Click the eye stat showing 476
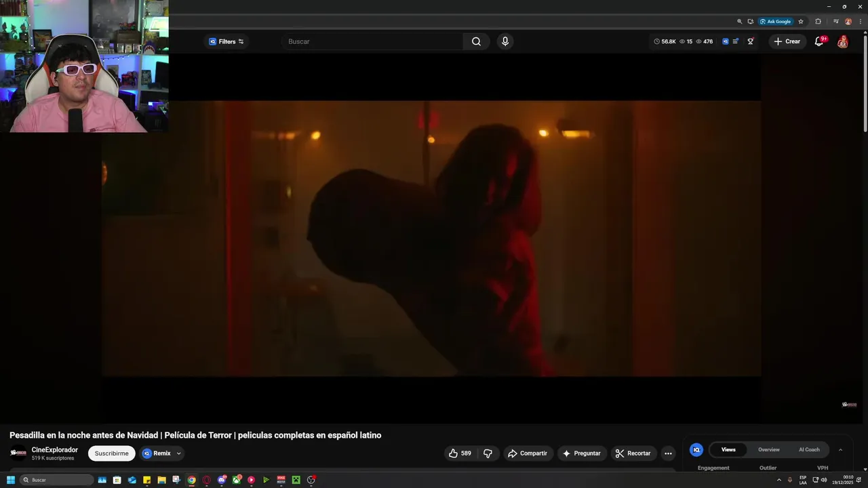This screenshot has height=488, width=868. [x=705, y=41]
